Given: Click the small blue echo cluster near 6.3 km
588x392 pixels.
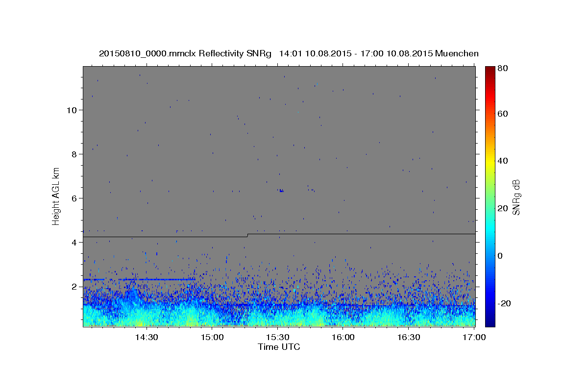Looking at the screenshot, I should click(281, 190).
